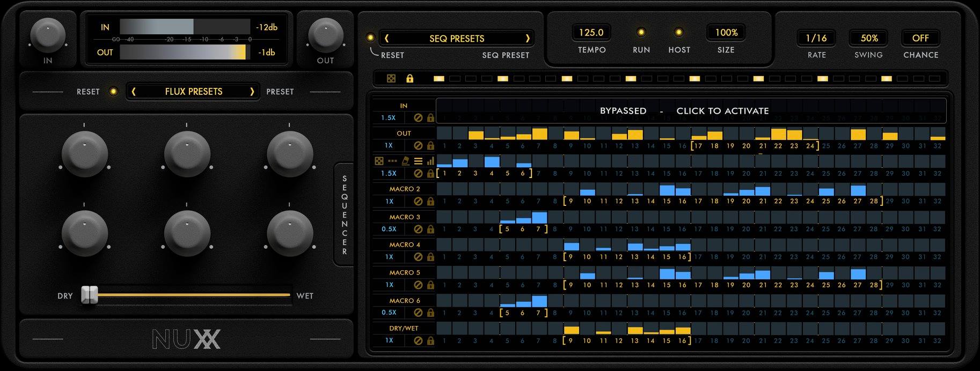980x371 pixels.
Task: Click the eraser icon in lane toolbar
Action: [405, 161]
